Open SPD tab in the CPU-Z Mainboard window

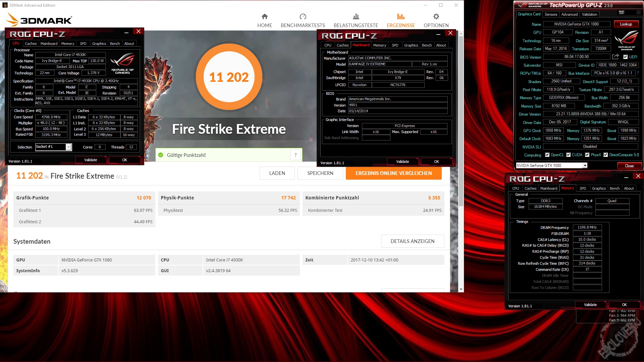[x=395, y=45]
